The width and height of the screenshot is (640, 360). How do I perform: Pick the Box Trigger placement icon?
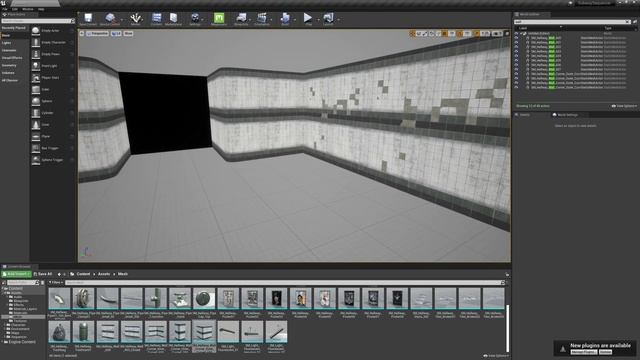(36, 148)
